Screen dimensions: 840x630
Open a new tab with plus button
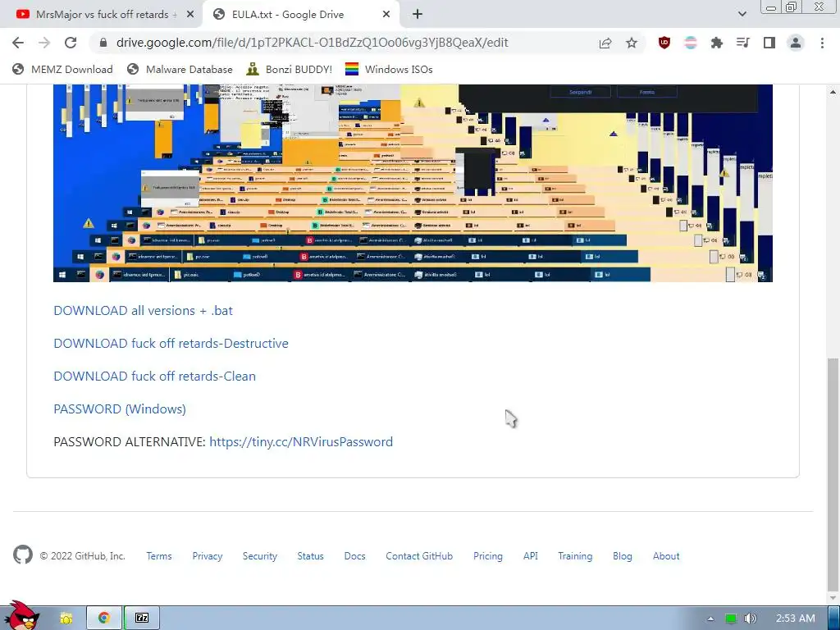click(x=418, y=15)
